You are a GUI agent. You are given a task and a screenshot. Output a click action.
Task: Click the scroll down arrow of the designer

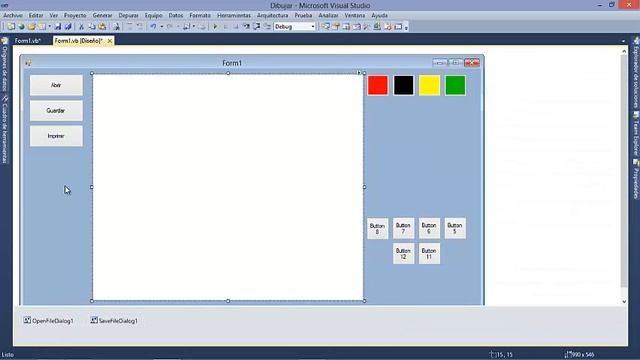click(624, 302)
